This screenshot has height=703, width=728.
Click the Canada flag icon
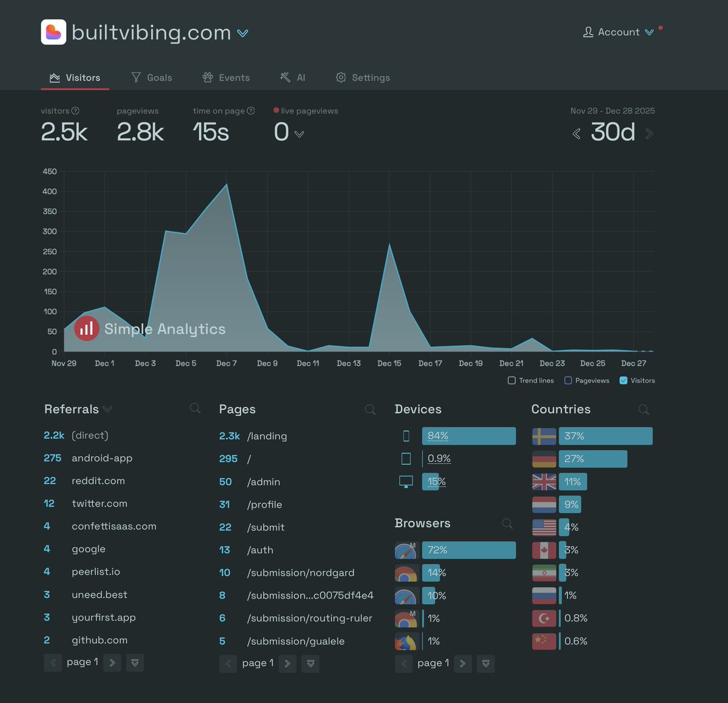point(544,550)
